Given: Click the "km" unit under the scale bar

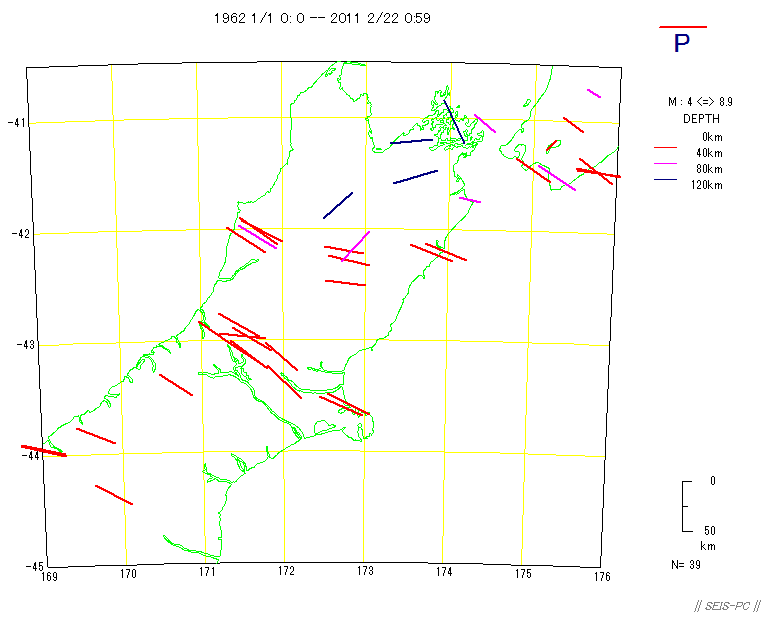Looking at the screenshot, I should tap(708, 546).
